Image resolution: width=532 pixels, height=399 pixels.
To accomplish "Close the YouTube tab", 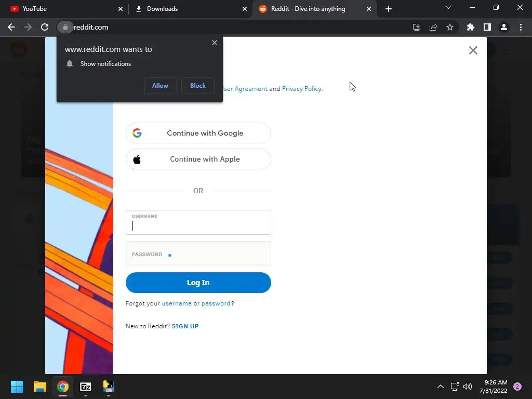I will [x=121, y=9].
